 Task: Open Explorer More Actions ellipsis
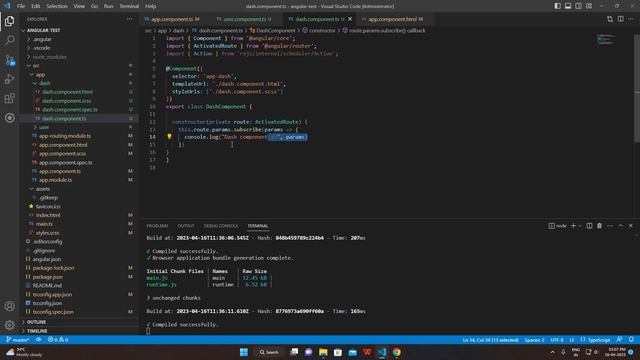pos(129,19)
